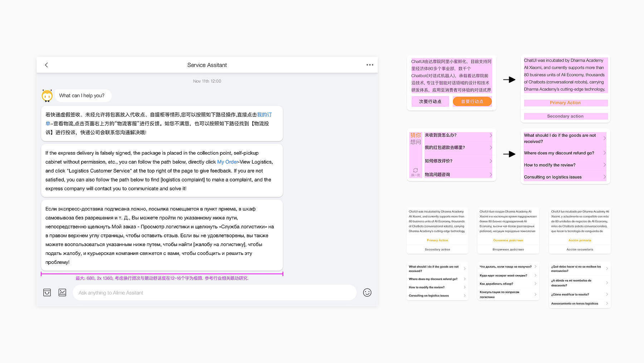The image size is (644, 363).
Task: Open the three-dot more options menu
Action: point(370,65)
